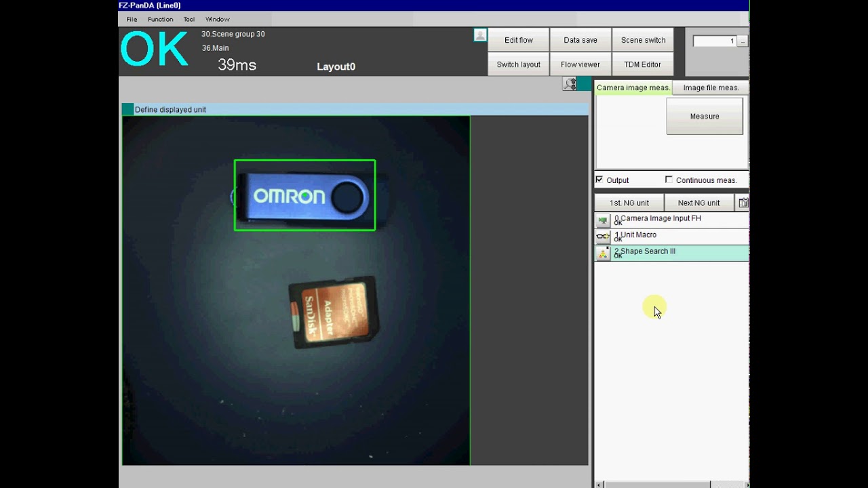Click the user account icon
This screenshot has height=488, width=868.
(480, 35)
